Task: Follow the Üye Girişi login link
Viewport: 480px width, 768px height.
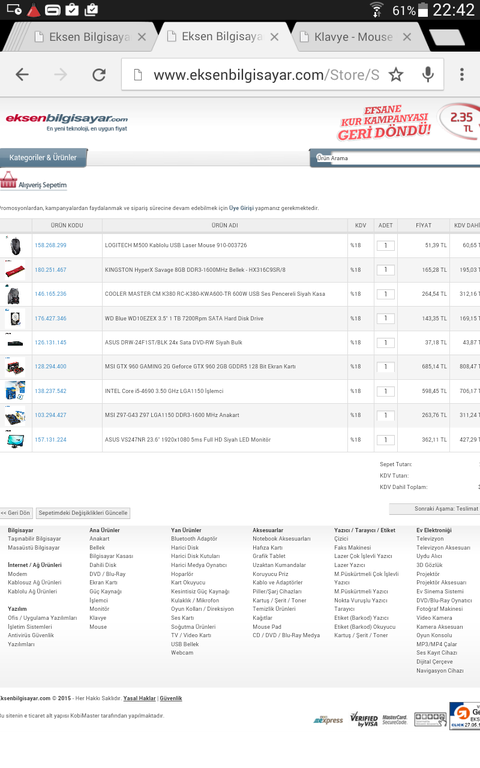Action: (241, 208)
